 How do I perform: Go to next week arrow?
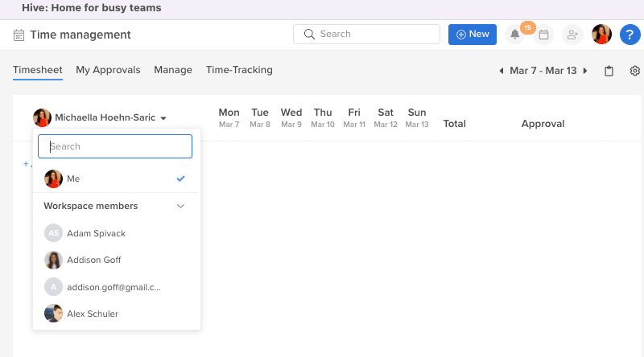(585, 71)
